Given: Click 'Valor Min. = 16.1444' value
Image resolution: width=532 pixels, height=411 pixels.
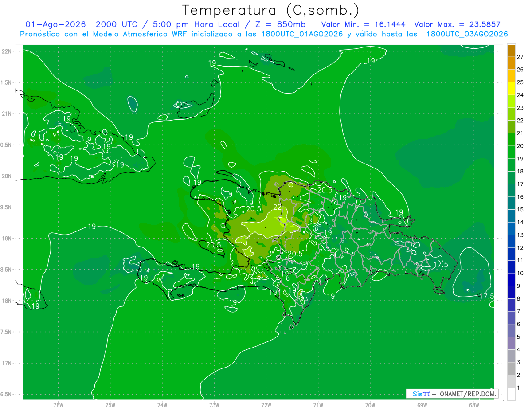Looking at the screenshot, I should pyautogui.click(x=364, y=24).
